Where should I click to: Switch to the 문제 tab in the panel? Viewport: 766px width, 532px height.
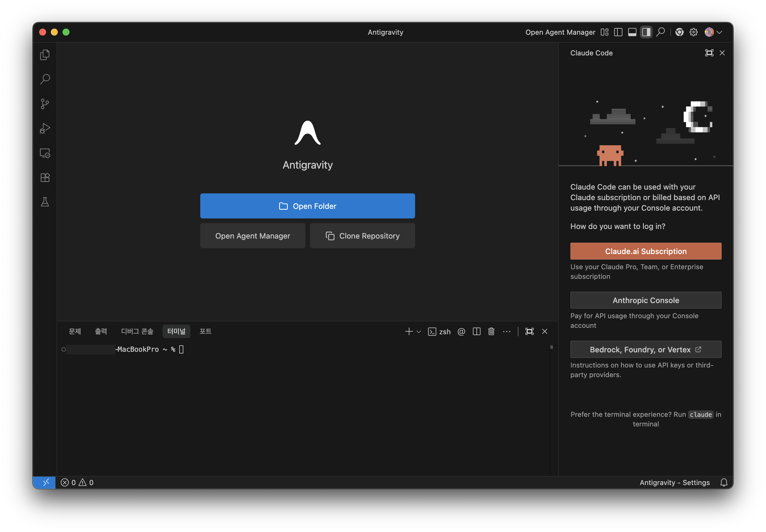click(x=75, y=331)
